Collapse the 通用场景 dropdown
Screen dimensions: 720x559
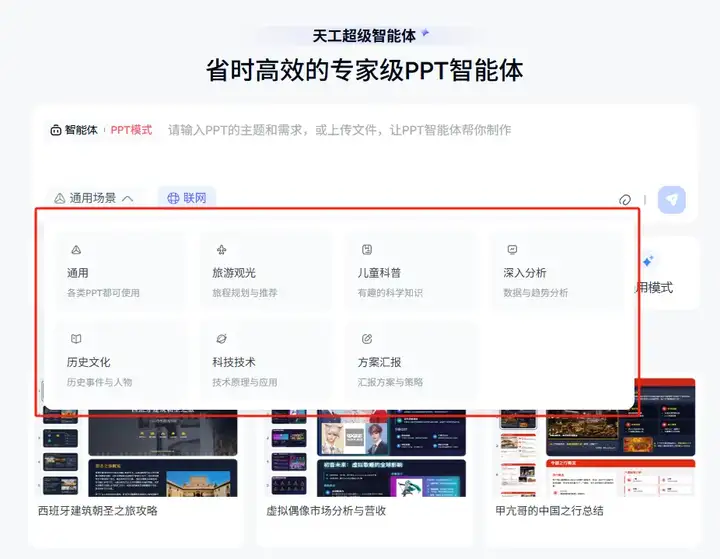coord(94,198)
